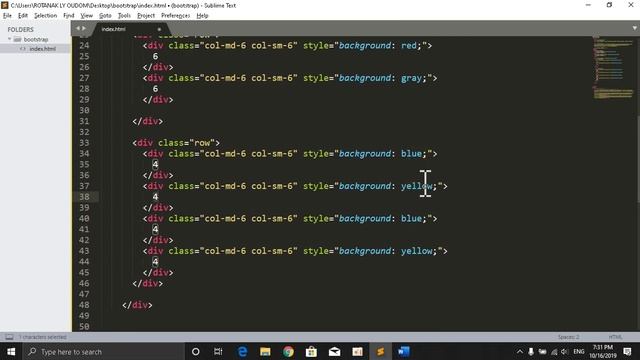Select the bootstrap folder in sidebar
This screenshot has height=360, width=640.
(36, 39)
